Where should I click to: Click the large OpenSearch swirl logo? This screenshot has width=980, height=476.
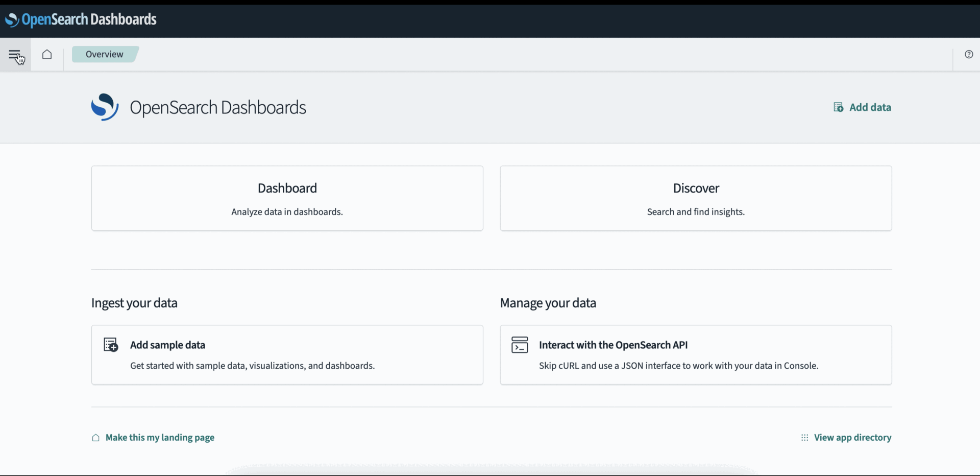(x=105, y=107)
